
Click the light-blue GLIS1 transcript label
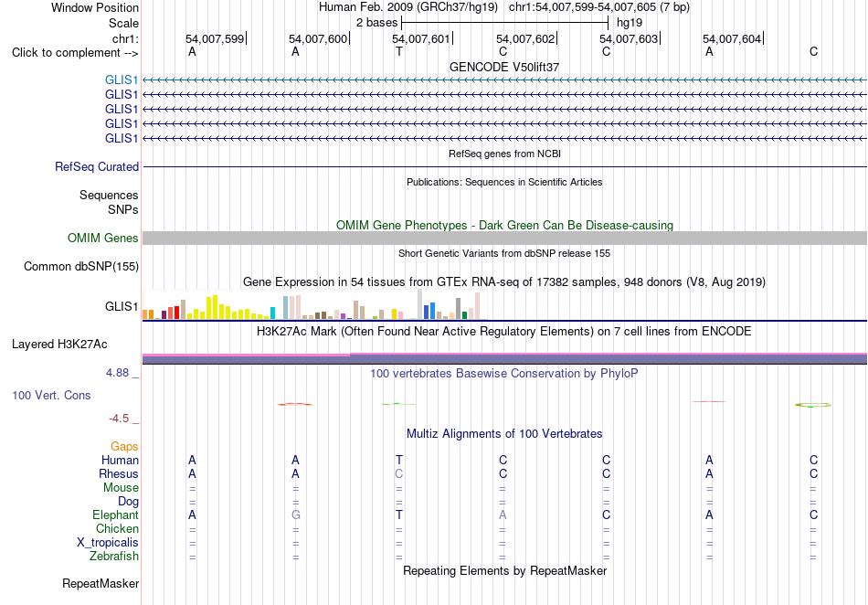click(122, 80)
